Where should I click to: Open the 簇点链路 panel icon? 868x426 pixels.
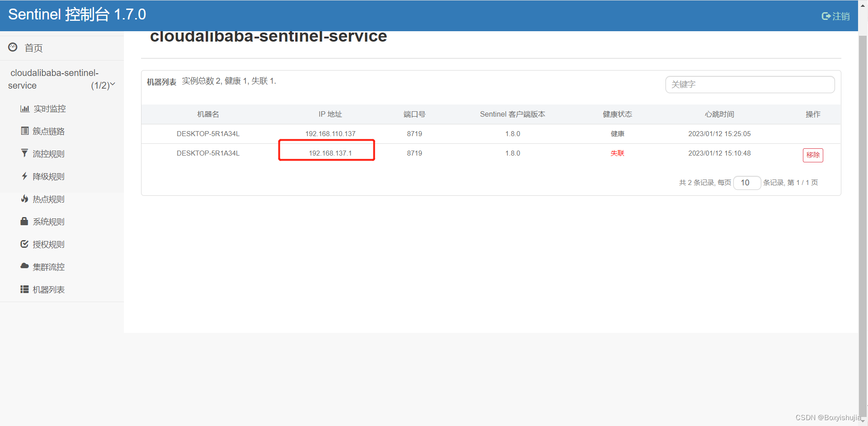25,131
